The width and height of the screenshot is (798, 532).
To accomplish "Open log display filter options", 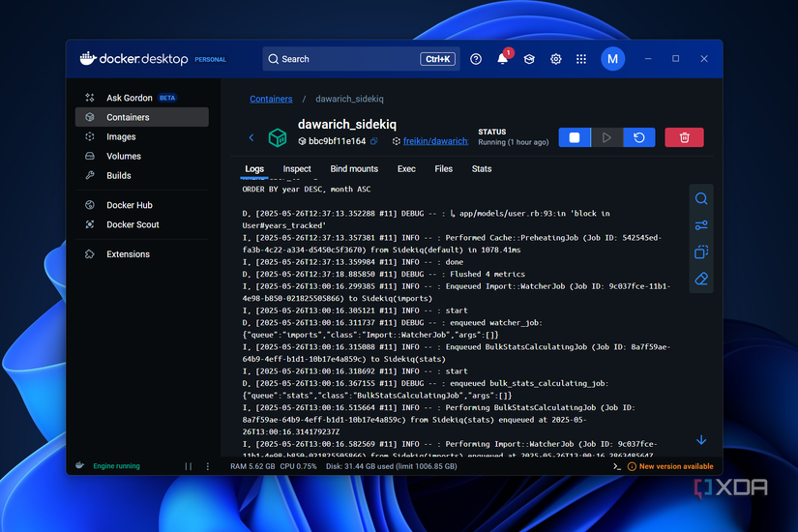I will (x=701, y=225).
